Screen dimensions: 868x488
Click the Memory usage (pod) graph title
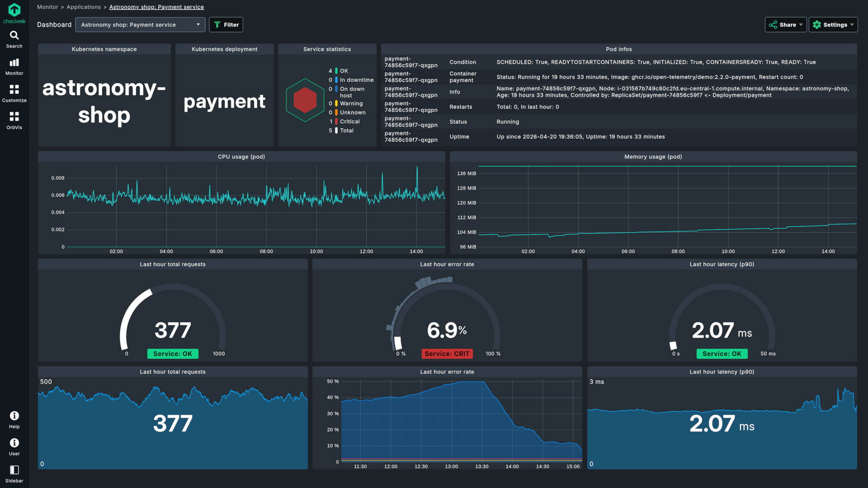coord(653,157)
